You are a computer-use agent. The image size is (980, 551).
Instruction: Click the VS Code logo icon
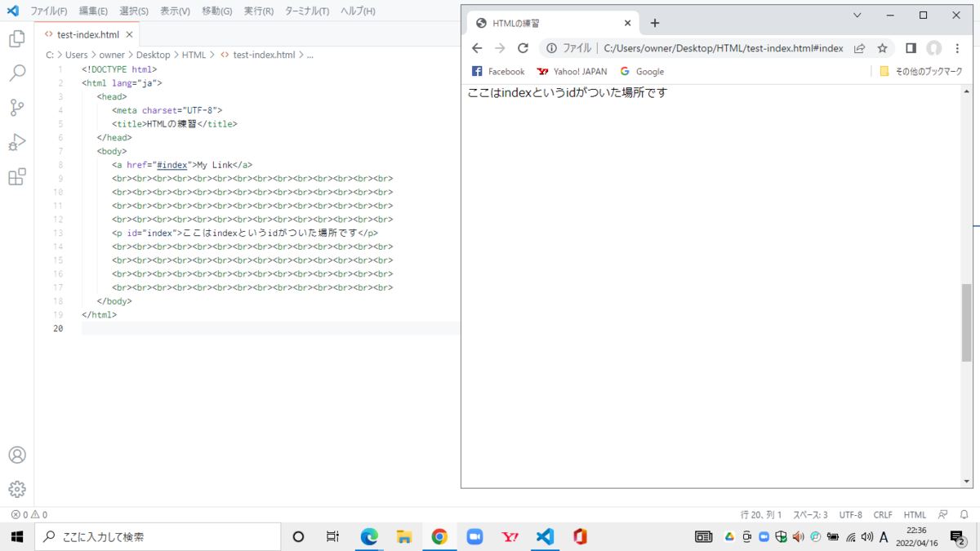tap(12, 11)
